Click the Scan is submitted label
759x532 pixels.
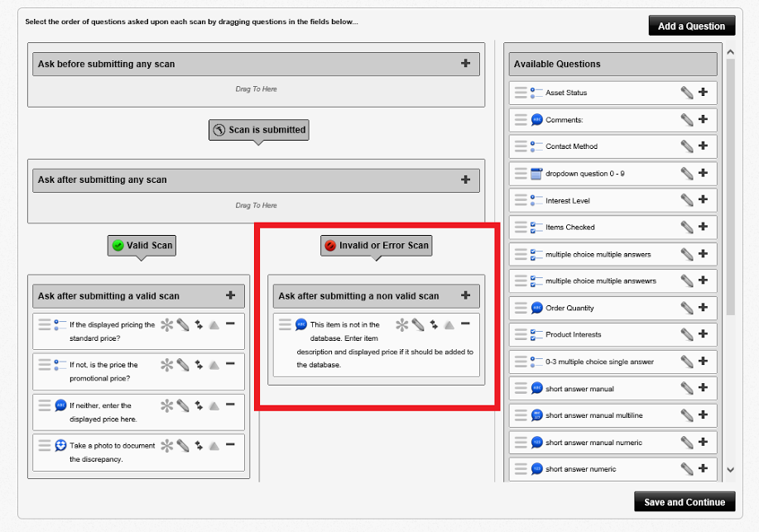258,130
